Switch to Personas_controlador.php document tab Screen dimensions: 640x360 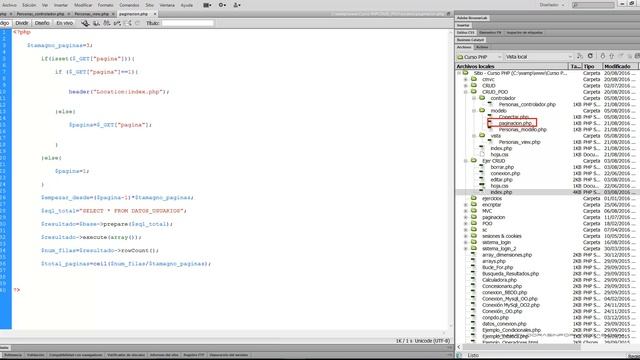click(40, 14)
